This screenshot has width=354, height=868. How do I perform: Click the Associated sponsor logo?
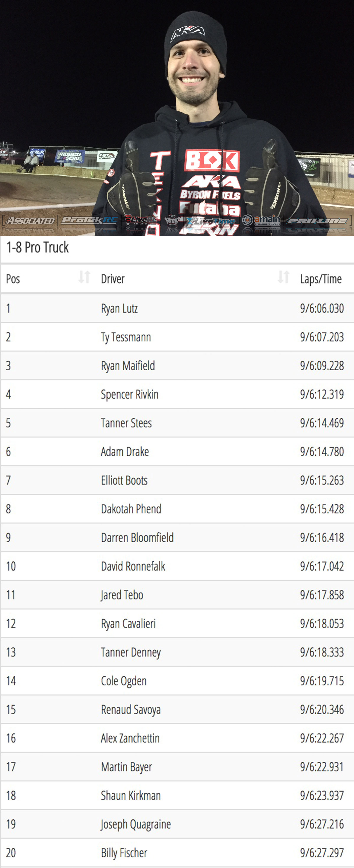click(x=30, y=221)
